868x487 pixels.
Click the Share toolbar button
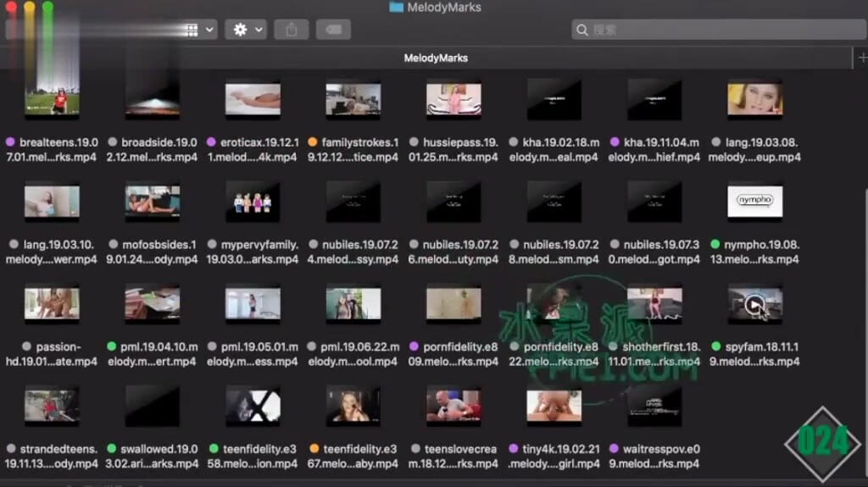292,30
